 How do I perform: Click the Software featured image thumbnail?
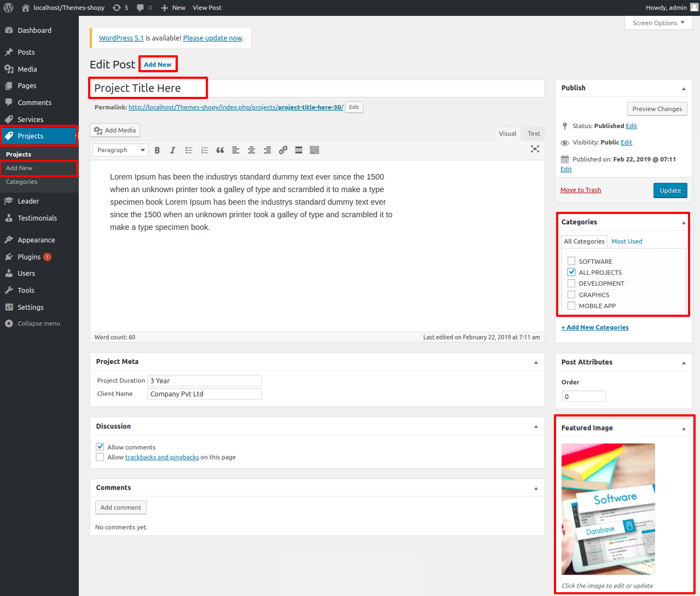[608, 509]
